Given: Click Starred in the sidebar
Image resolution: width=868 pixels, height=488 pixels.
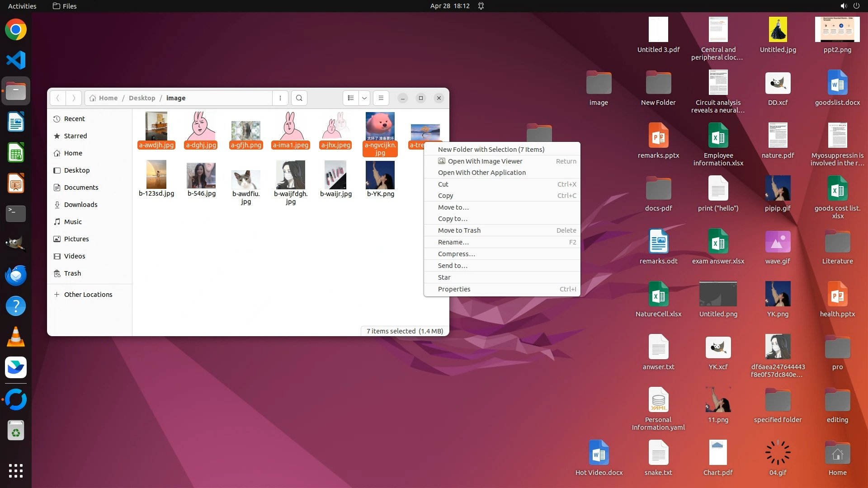Looking at the screenshot, I should coord(75,136).
